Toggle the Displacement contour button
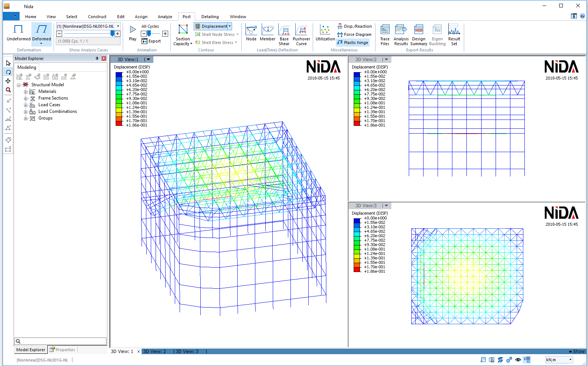Image resolution: width=588 pixels, height=366 pixels. 211,26
